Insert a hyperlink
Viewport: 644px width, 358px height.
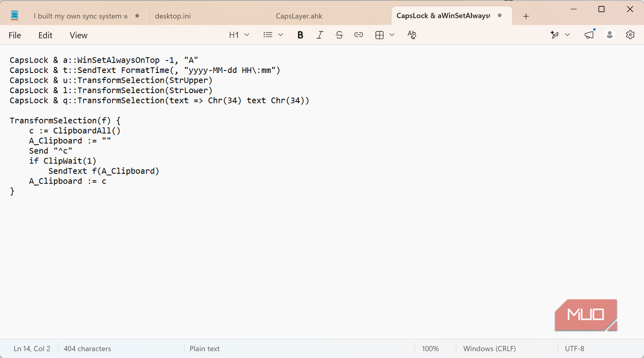pyautogui.click(x=358, y=35)
